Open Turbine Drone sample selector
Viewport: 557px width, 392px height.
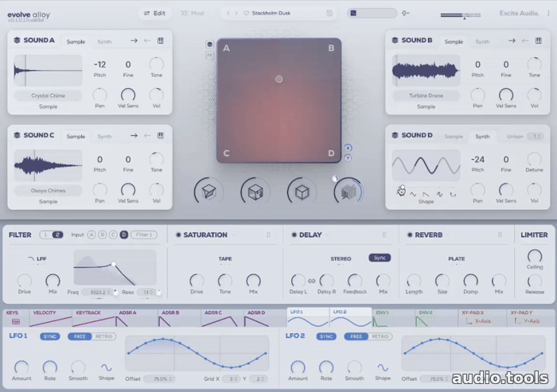click(426, 95)
